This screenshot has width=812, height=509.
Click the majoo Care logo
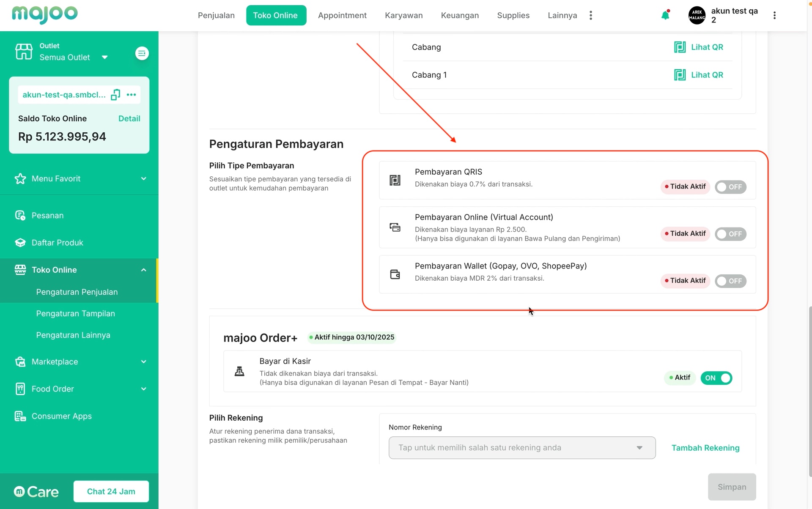tap(36, 492)
